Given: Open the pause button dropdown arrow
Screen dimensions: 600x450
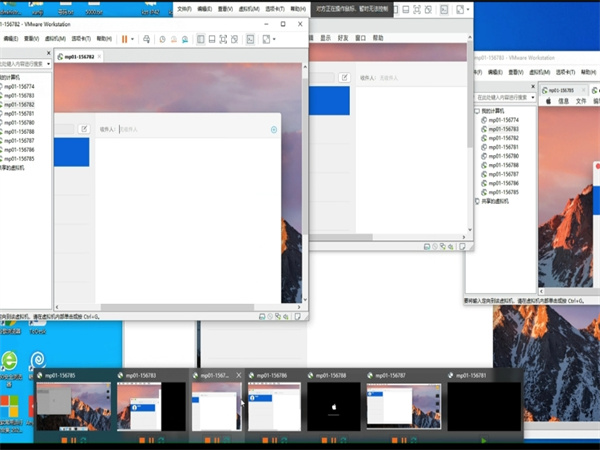Looking at the screenshot, I should tap(134, 39).
